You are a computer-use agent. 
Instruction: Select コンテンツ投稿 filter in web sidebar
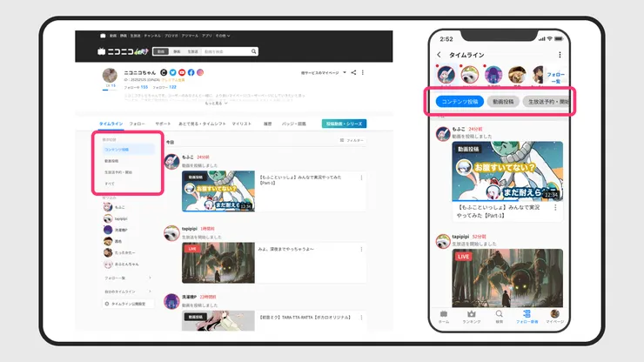(129, 150)
